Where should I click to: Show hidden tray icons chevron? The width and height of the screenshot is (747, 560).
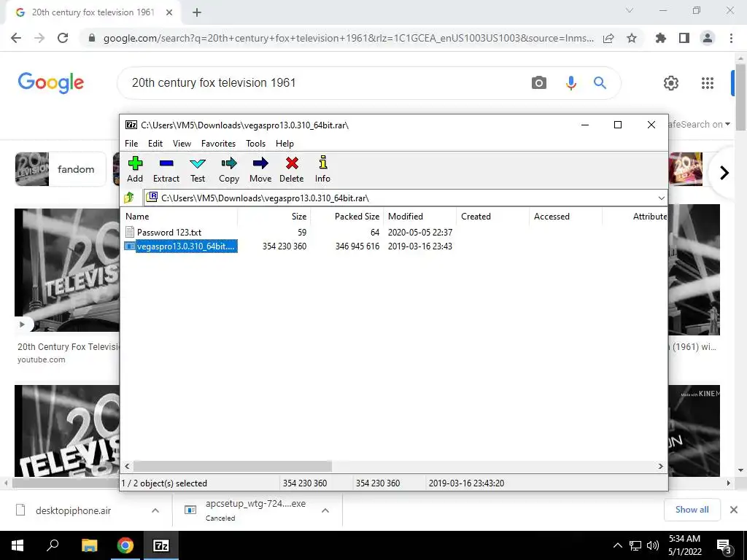coord(617,545)
